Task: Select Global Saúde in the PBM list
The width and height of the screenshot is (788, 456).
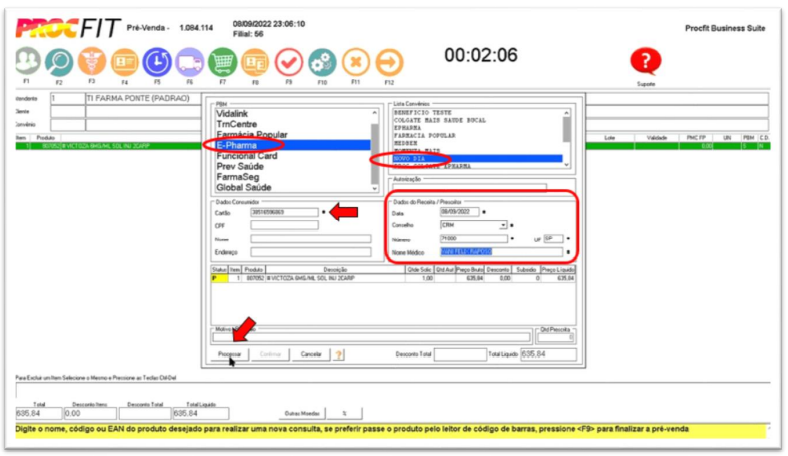Action: coord(293,188)
